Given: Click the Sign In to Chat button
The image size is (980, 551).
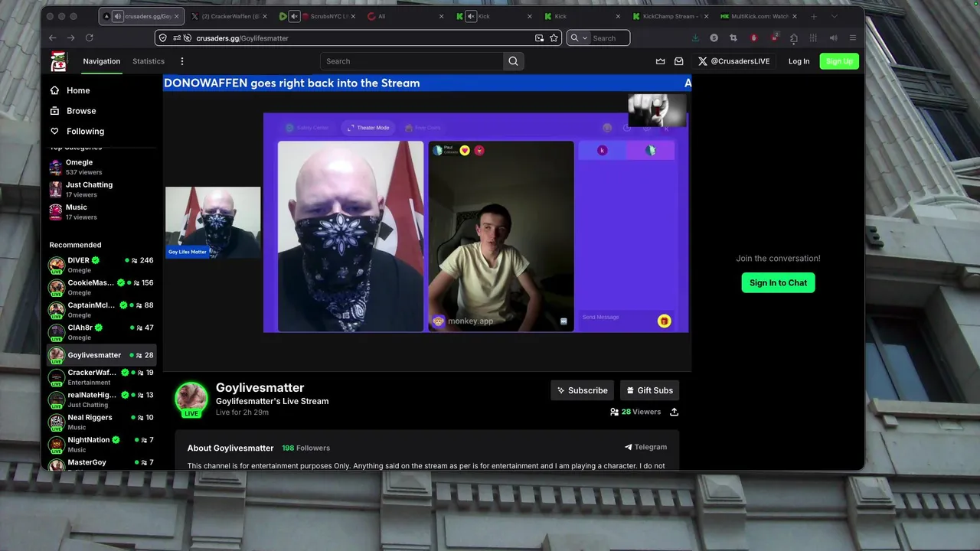Looking at the screenshot, I should point(778,282).
